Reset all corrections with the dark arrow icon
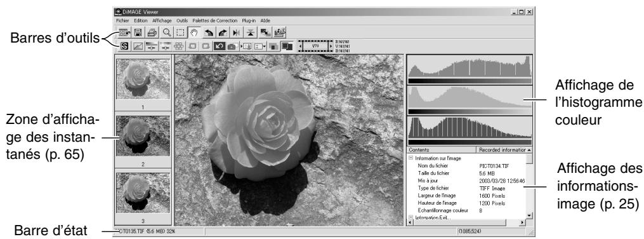The height and width of the screenshot is (239, 644). [220, 46]
